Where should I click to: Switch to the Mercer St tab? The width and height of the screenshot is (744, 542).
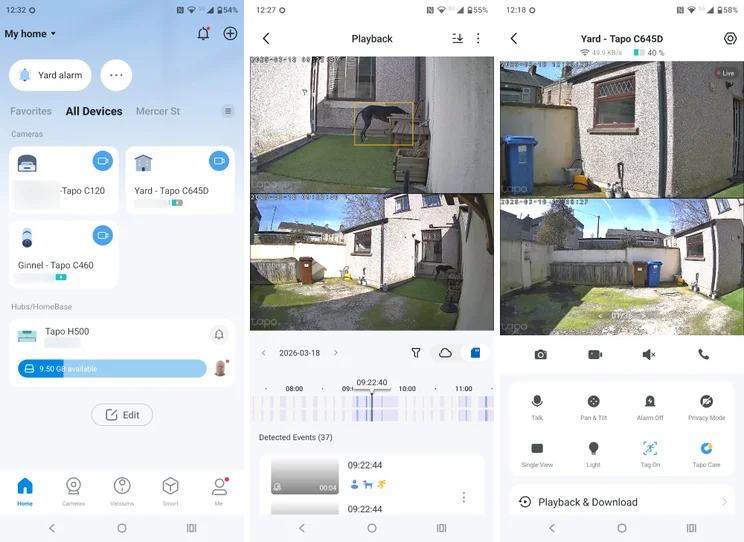[x=158, y=111]
